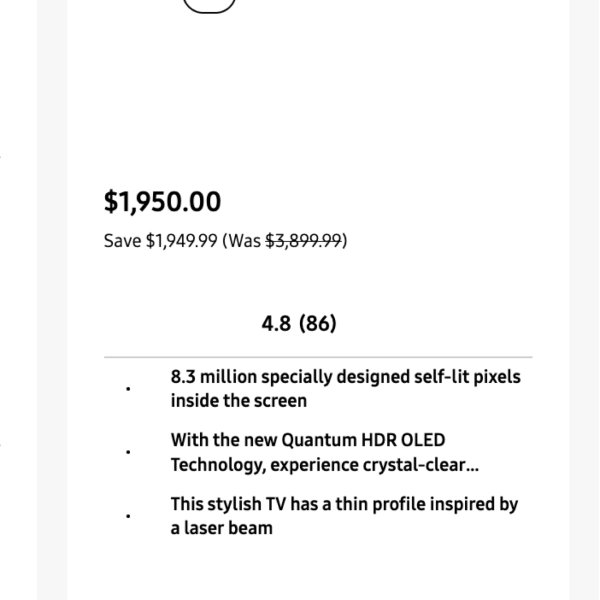Select the 4.8 rating score
The height and width of the screenshot is (600, 600).
click(x=276, y=323)
